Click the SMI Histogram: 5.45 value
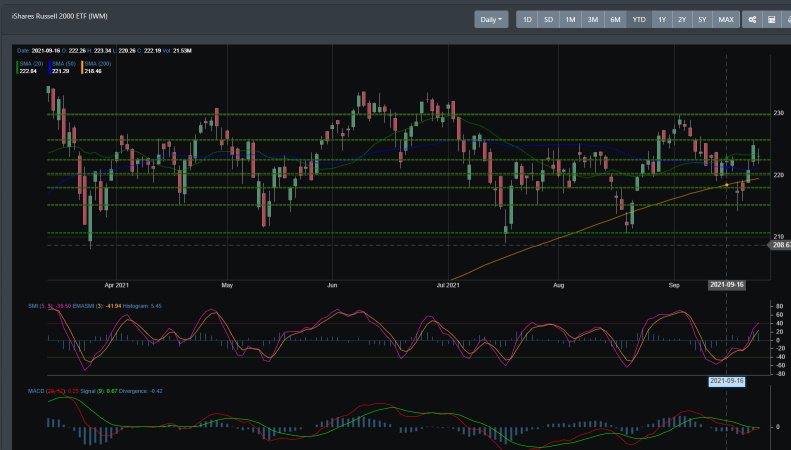791x450 pixels. coord(142,306)
